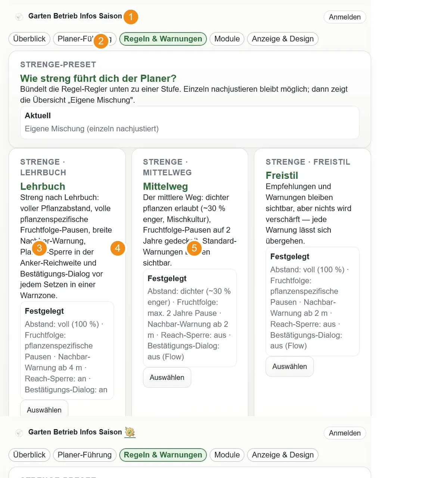Click Anmelden in the lower duplicate header

345,433
